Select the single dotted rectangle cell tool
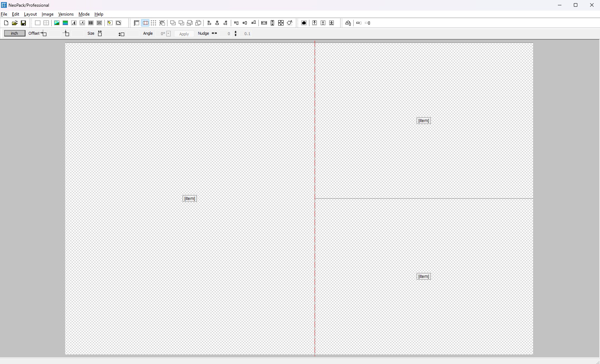600x364 pixels. pyautogui.click(x=38, y=23)
